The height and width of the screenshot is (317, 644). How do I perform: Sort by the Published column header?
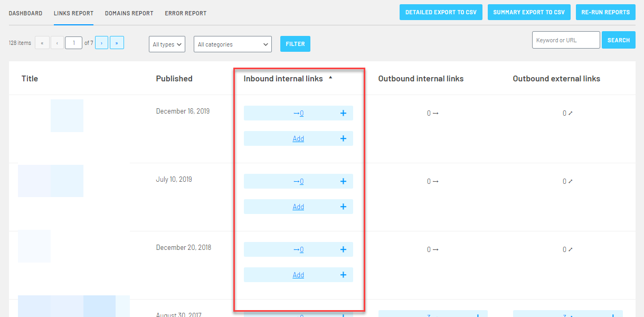174,78
